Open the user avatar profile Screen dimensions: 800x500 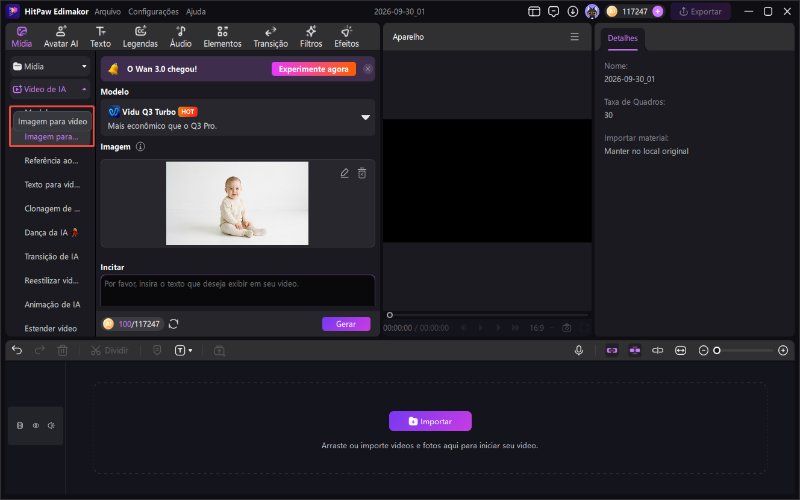coord(592,11)
